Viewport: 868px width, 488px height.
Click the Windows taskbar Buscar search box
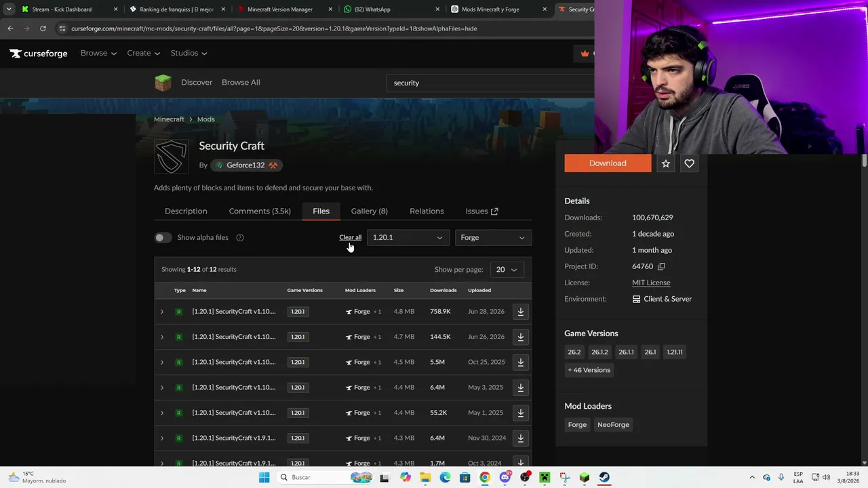coord(324,477)
